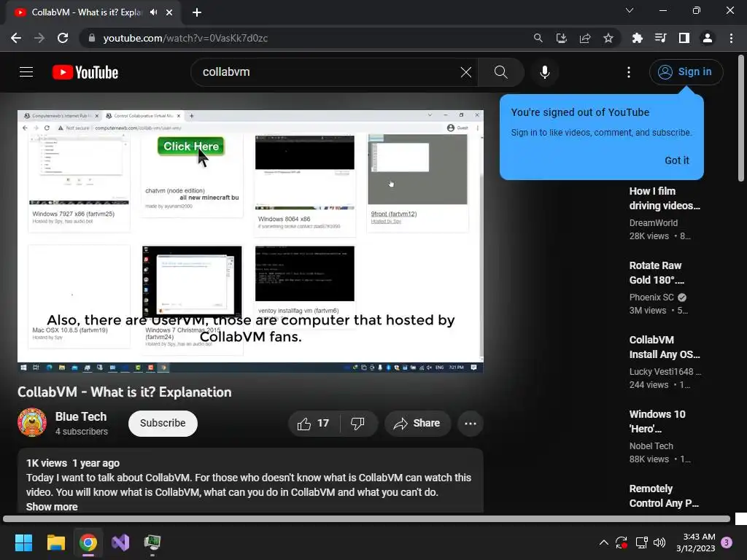747x560 pixels.
Task: Open Blue Tech channel avatar
Action: (x=32, y=422)
